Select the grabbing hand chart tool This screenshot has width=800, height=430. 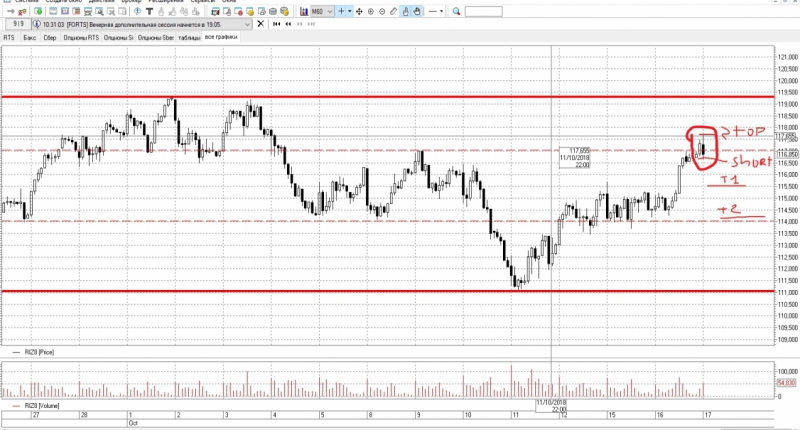pyautogui.click(x=417, y=11)
